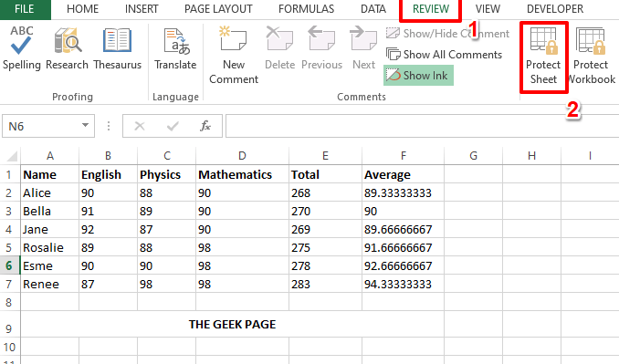Switch to the FORMULAS tab
Screen dimensions: 619x364
pos(306,9)
